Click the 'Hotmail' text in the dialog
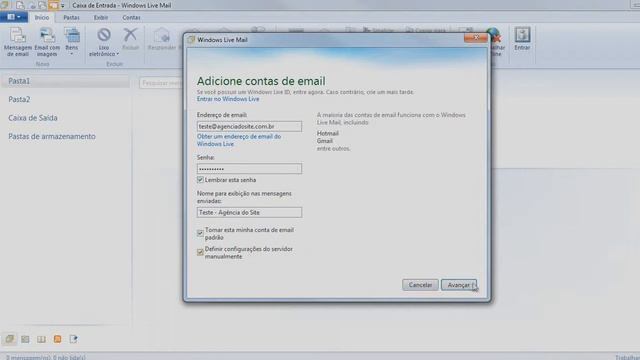Viewport: 640px width, 360px height. pos(328,133)
